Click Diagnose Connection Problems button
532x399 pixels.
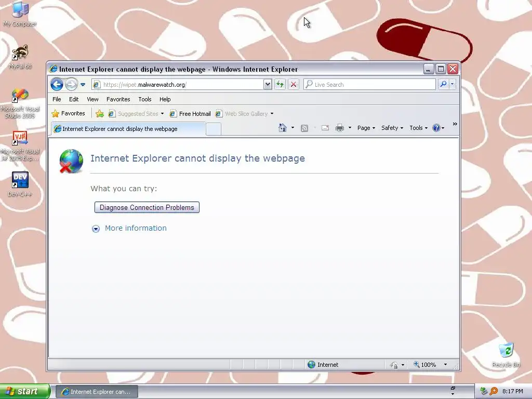[x=147, y=207]
